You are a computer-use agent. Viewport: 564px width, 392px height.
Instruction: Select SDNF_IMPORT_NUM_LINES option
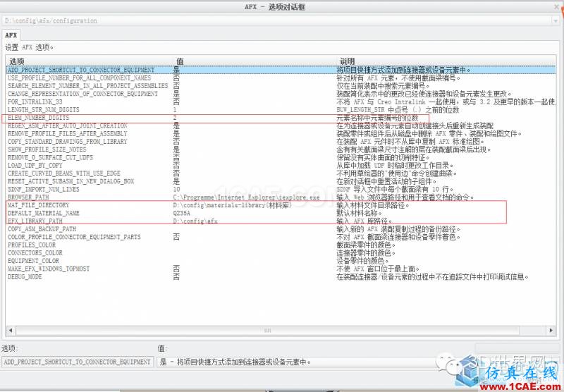coord(44,189)
